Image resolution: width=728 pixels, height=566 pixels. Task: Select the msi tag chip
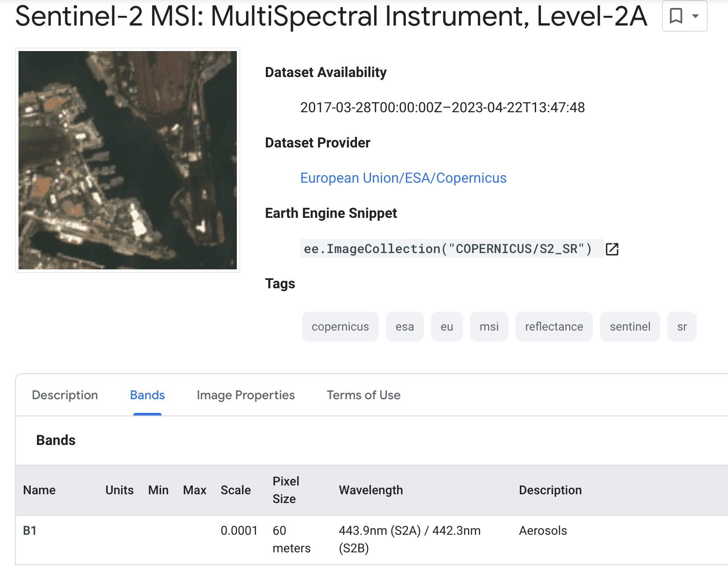click(x=489, y=327)
